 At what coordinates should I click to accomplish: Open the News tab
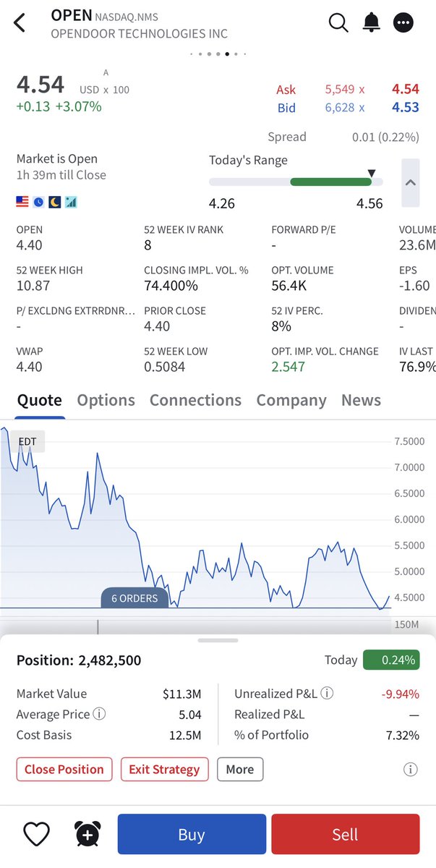click(x=361, y=401)
